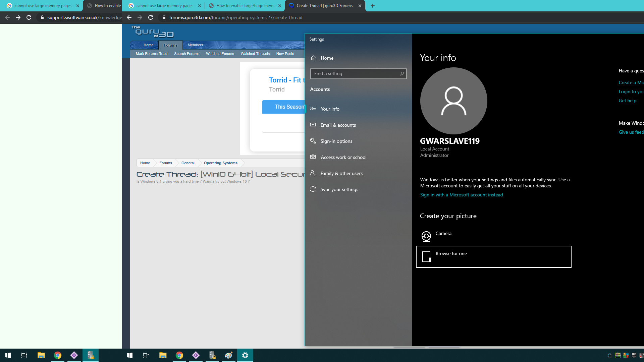644x362 pixels.
Task: Click the Give us feed... link
Action: (x=631, y=132)
